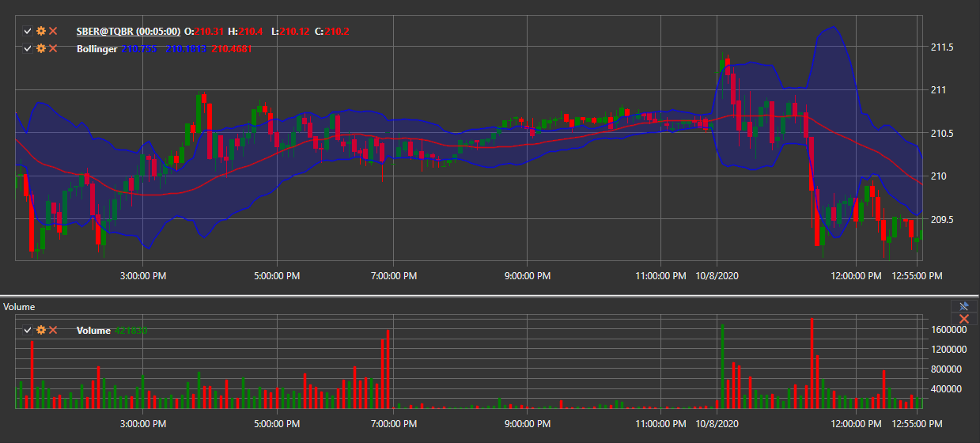The width and height of the screenshot is (980, 443).
Task: Click 7:00:00 PM on price chart time axis
Action: pos(394,276)
